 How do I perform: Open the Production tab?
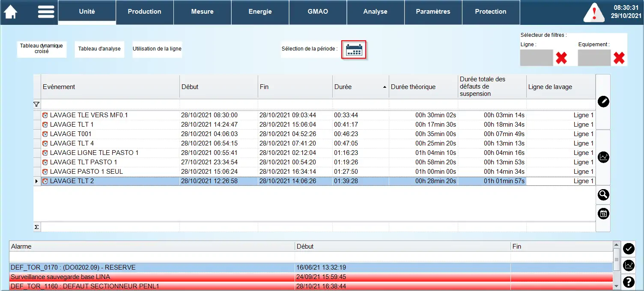(x=145, y=12)
